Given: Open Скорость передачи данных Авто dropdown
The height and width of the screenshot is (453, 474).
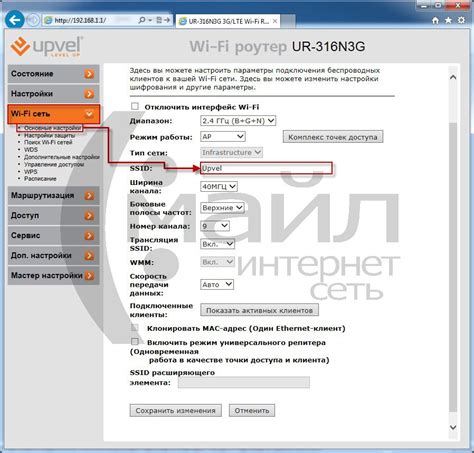Looking at the screenshot, I should [x=217, y=284].
